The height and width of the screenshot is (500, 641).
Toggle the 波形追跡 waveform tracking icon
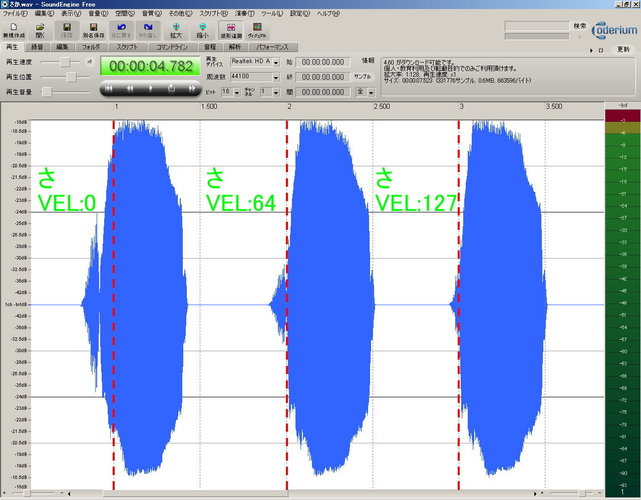231,30
